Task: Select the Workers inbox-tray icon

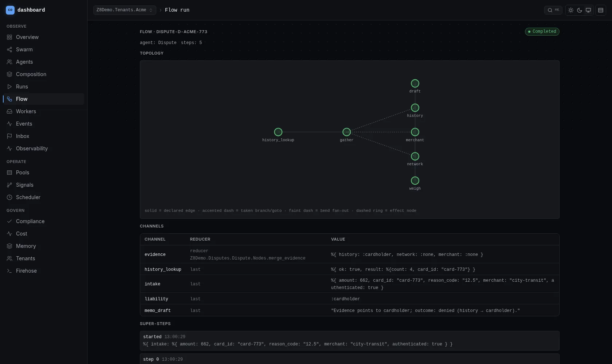Action: click(x=9, y=111)
